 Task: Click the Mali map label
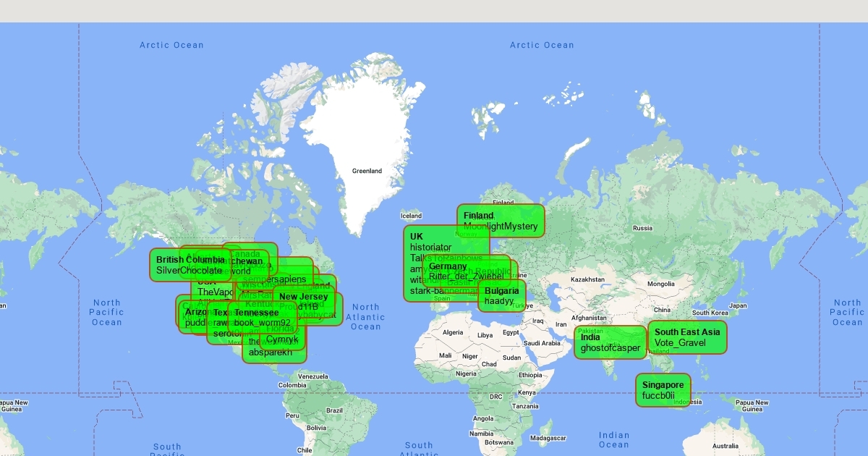[446, 355]
